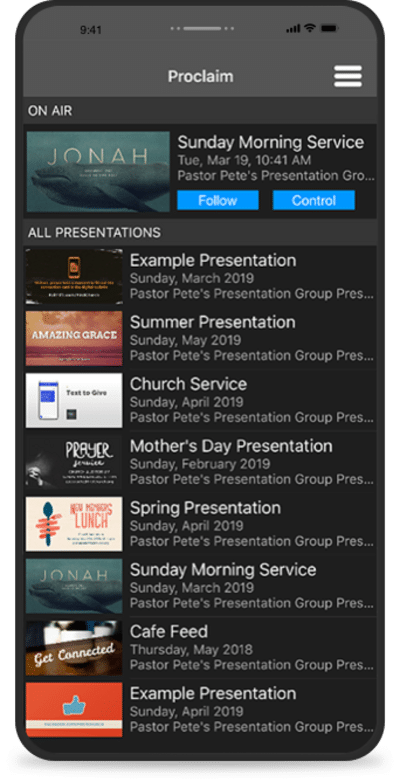Select Summer Presentation title
The width and height of the screenshot is (400, 782).
click(x=212, y=322)
